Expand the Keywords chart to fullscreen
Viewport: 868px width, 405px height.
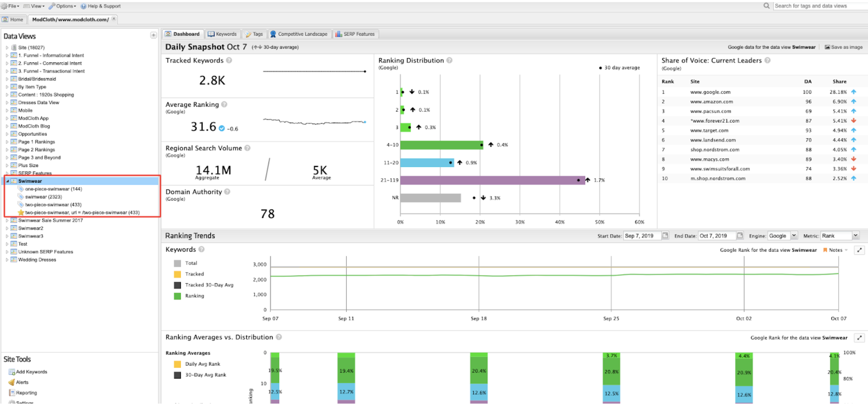(859, 250)
